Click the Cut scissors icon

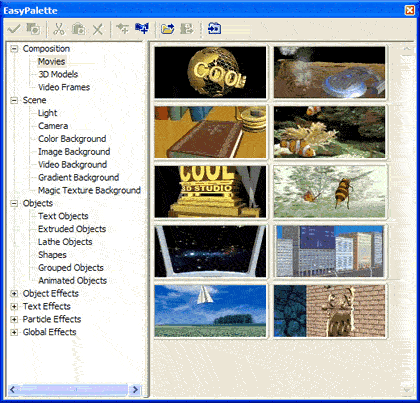pyautogui.click(x=59, y=29)
